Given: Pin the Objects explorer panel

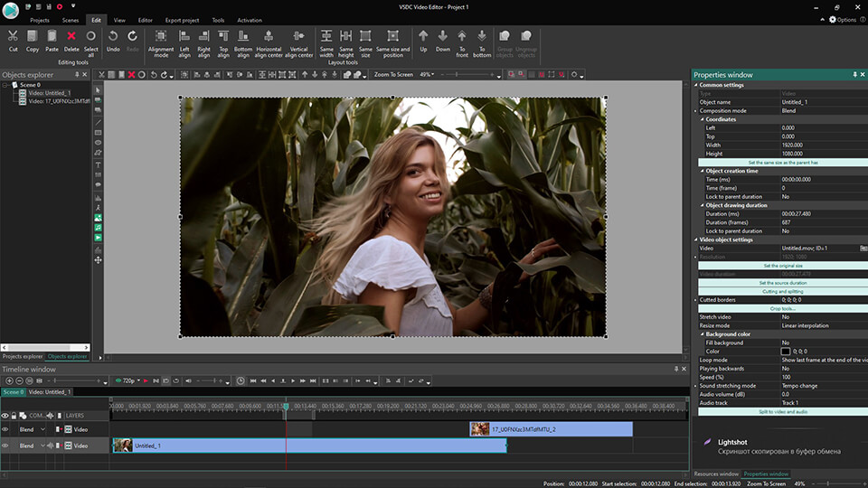Looking at the screenshot, I should 77,75.
